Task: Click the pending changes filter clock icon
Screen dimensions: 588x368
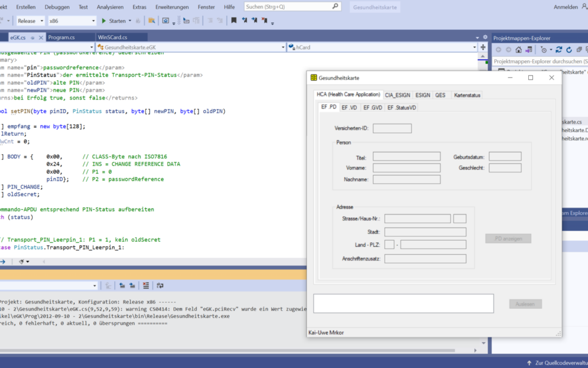Action: [x=543, y=49]
